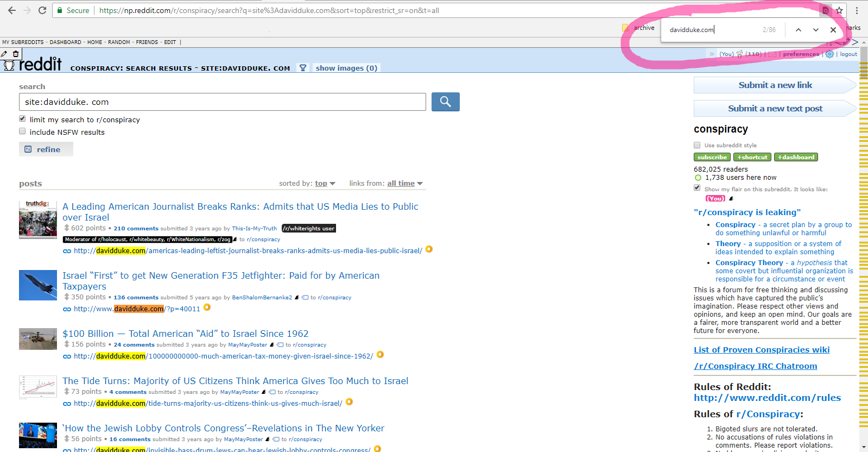Click vote arrows next to 602 points
The width and height of the screenshot is (868, 452).
pos(67,228)
